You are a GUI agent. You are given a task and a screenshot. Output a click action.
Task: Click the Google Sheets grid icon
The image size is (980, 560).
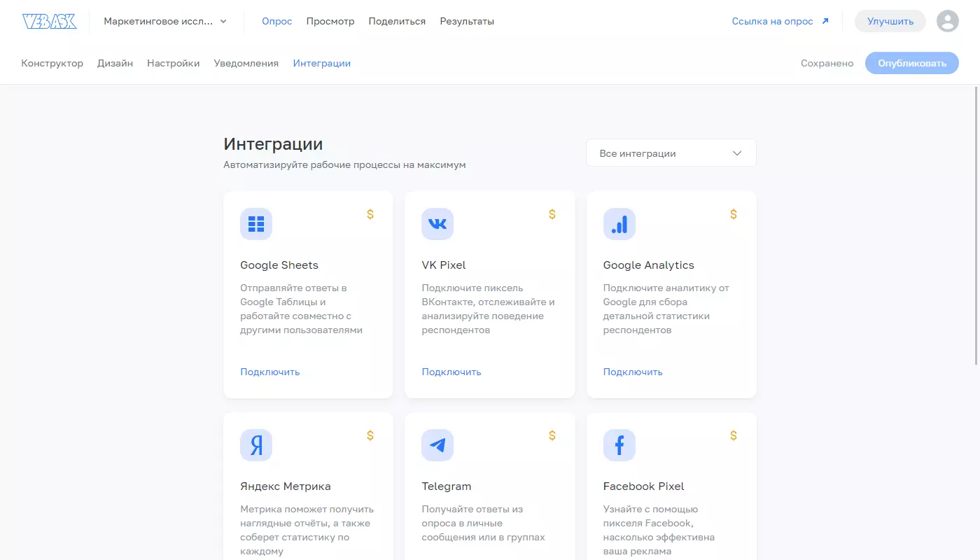click(x=256, y=224)
